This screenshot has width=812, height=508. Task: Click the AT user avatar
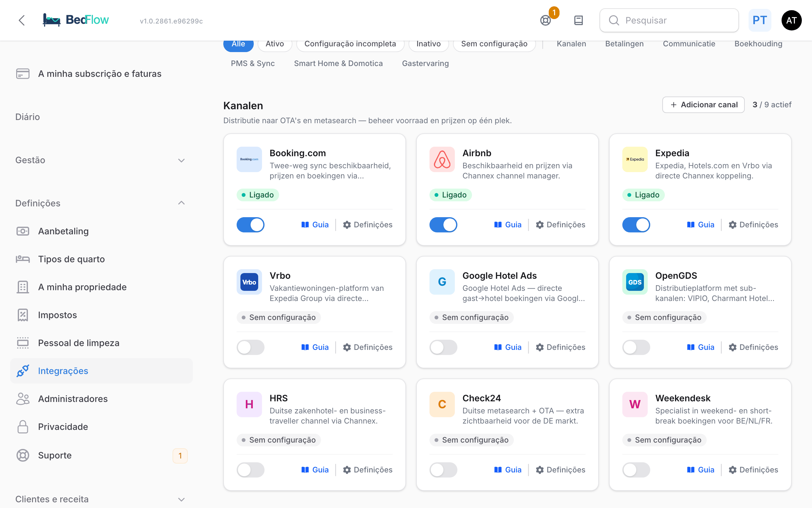pyautogui.click(x=791, y=21)
